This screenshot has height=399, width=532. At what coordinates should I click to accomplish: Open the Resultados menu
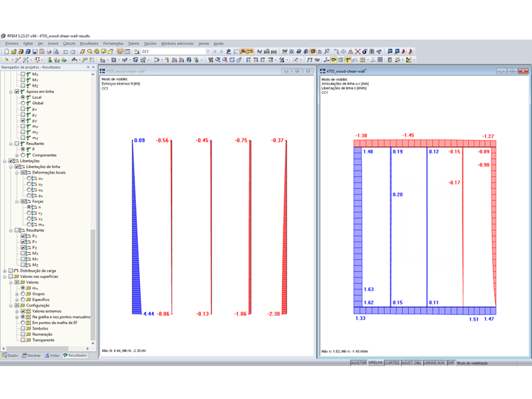(89, 43)
